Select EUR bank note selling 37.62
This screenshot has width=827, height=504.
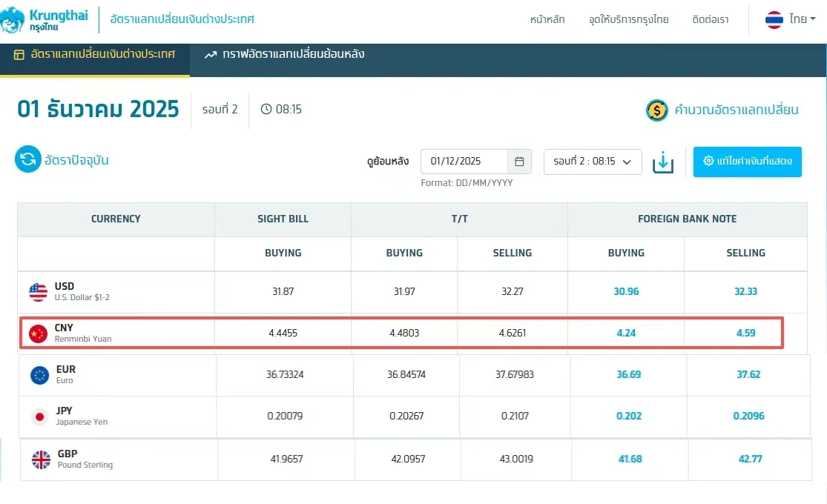[x=748, y=375]
